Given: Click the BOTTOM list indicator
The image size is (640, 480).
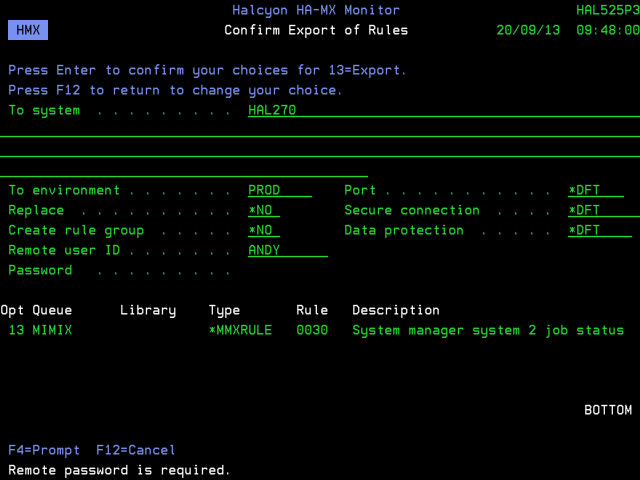Looking at the screenshot, I should click(608, 410).
